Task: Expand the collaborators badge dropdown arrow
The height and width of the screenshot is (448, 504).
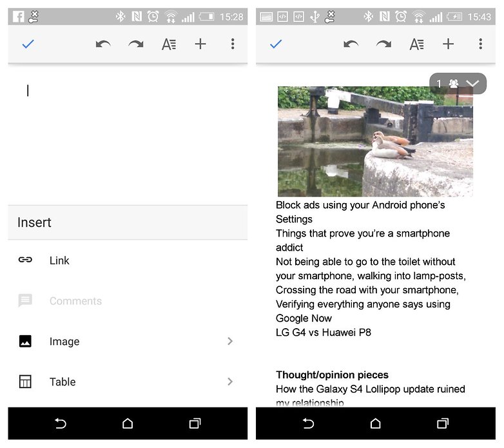Action: pyautogui.click(x=472, y=84)
